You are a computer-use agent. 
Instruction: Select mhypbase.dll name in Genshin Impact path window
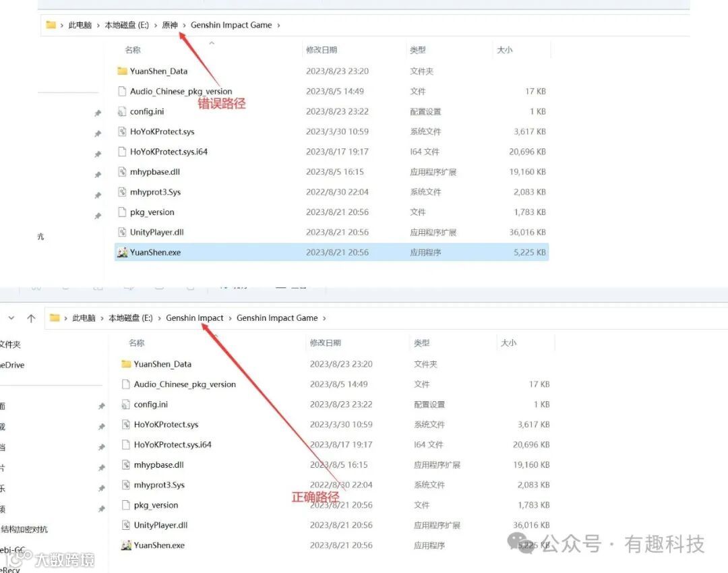pyautogui.click(x=159, y=465)
